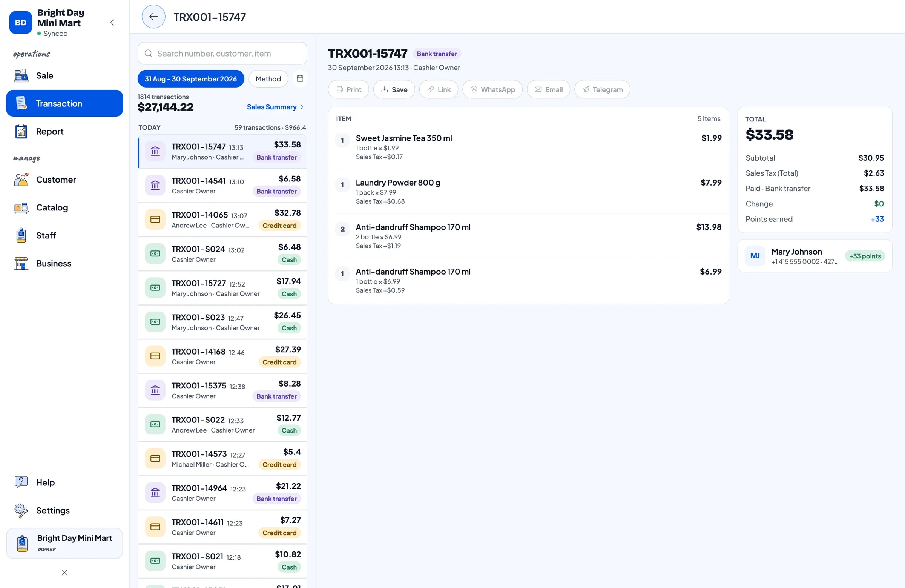Click the bank icon of TRX001-14541
Viewport: 905px width, 588px height.
(155, 185)
